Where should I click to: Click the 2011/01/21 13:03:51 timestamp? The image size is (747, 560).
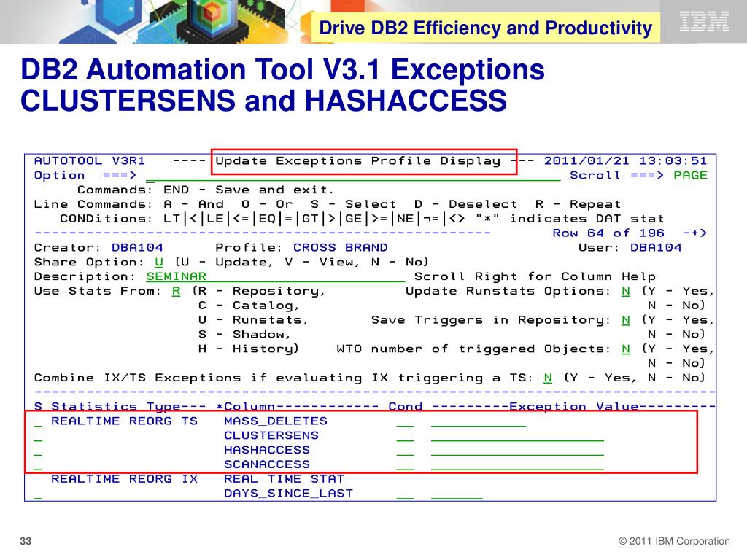625,161
